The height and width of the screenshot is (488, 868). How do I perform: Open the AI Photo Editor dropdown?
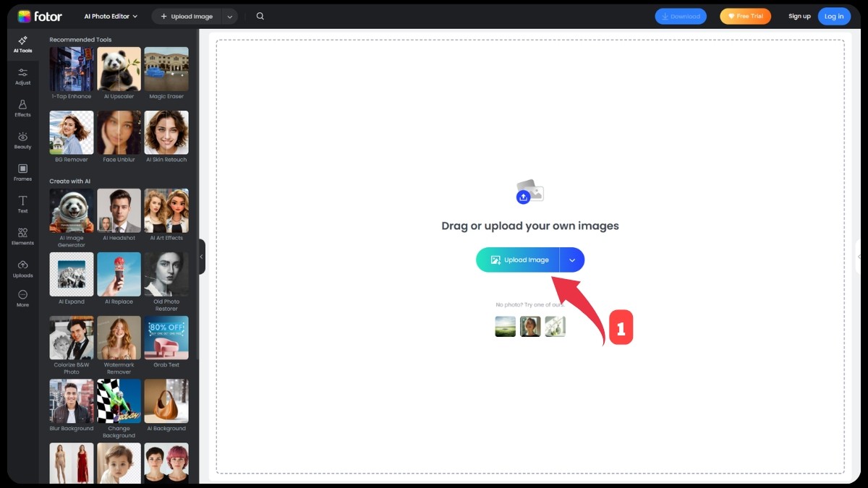click(111, 16)
